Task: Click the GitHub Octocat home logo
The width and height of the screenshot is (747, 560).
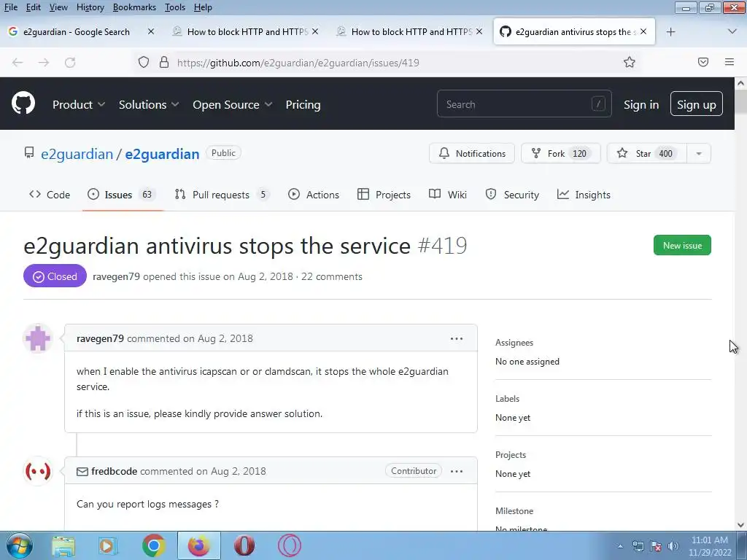Action: [23, 104]
